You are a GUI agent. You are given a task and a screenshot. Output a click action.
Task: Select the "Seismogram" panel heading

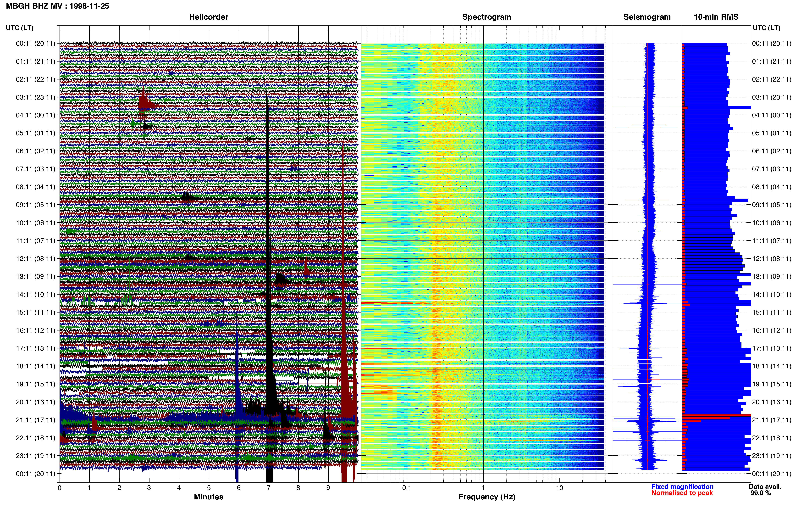647,17
